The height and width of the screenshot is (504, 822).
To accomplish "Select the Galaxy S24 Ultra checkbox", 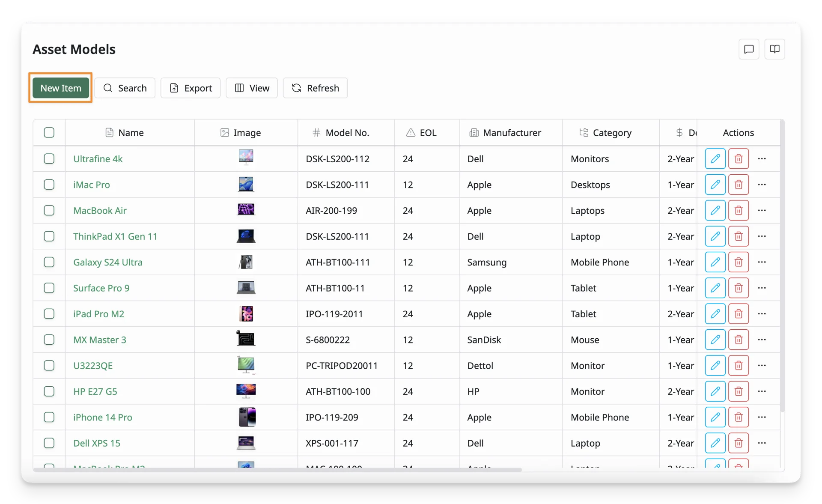I will click(x=49, y=262).
